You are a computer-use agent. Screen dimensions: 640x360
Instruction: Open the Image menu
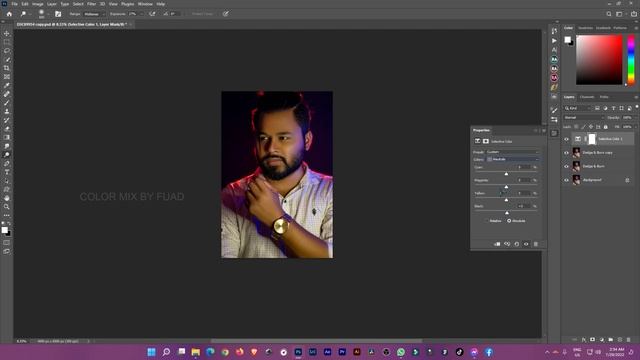[x=38, y=4]
